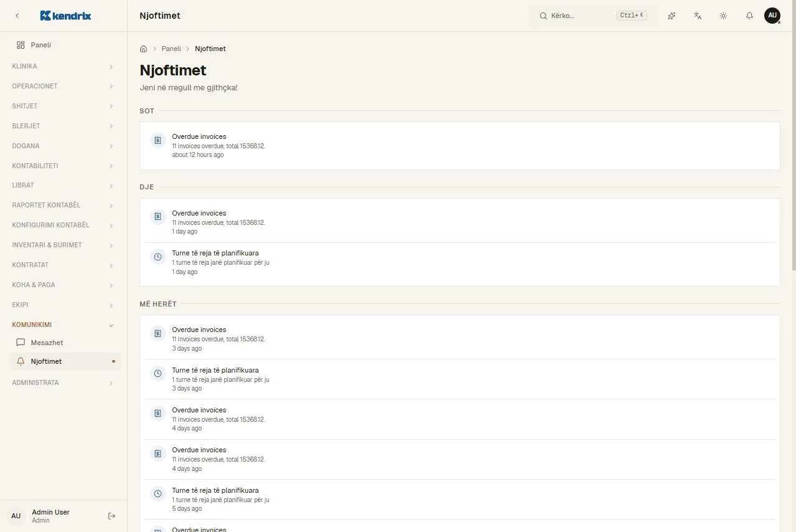This screenshot has width=796, height=532.
Task: Click the AI sparkles icon in header
Action: [x=671, y=16]
